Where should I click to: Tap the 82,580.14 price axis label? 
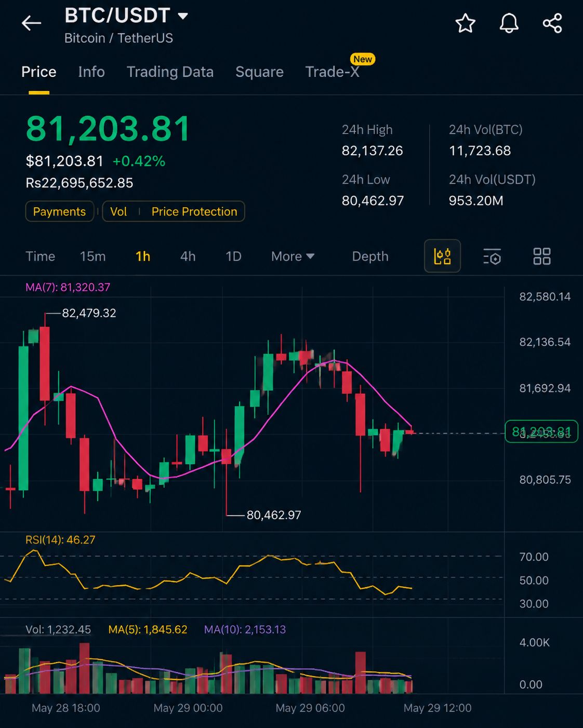tap(545, 296)
